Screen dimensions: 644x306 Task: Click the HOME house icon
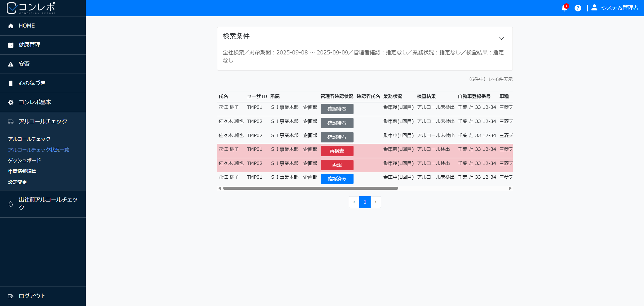(11, 26)
